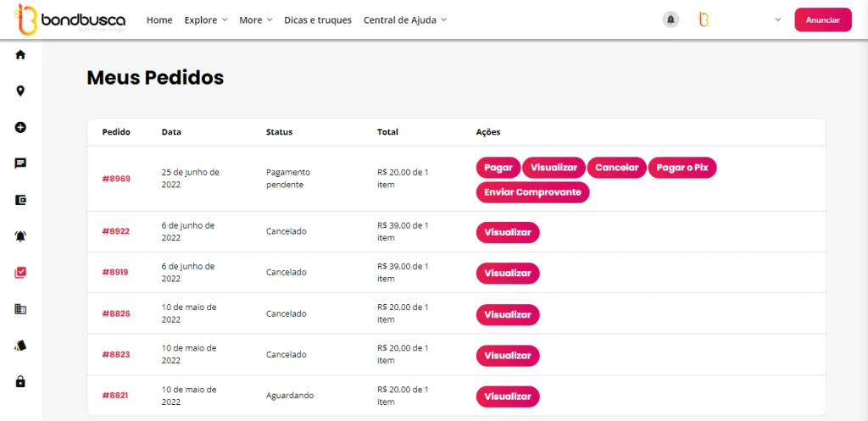Click Pagar o Pix for order #8969
868x421 pixels.
682,168
